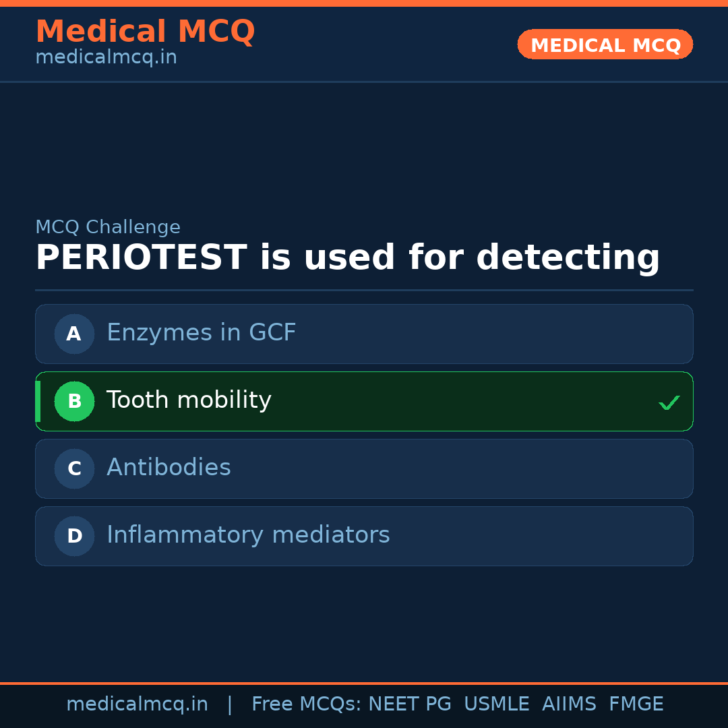Click the Free MCQs footer label
The image size is (728, 728).
pyautogui.click(x=306, y=704)
